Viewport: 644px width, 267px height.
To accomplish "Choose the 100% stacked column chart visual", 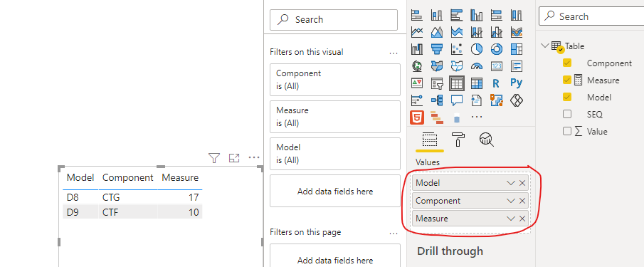I will pyautogui.click(x=517, y=16).
